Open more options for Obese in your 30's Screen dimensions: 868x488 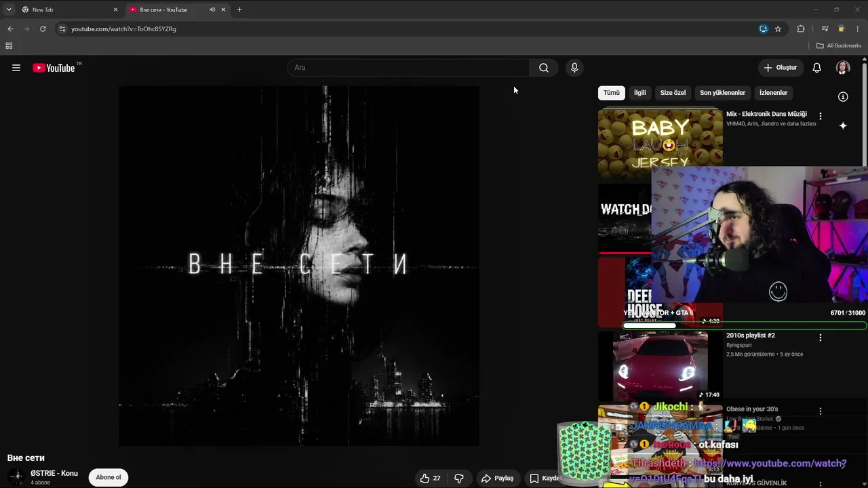[820, 411]
